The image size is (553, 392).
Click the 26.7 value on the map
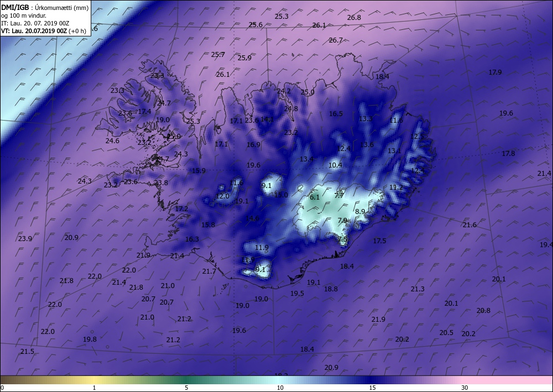336,40
